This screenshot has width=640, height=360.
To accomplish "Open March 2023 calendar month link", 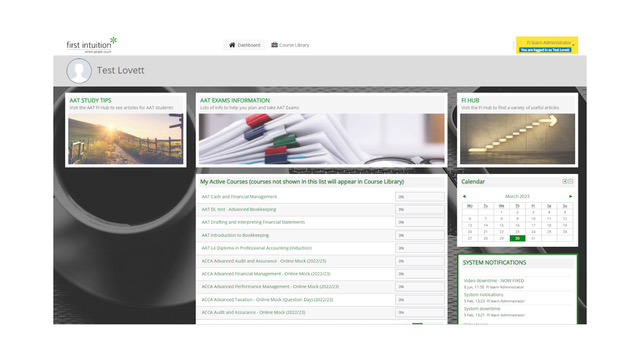I will pyautogui.click(x=517, y=196).
